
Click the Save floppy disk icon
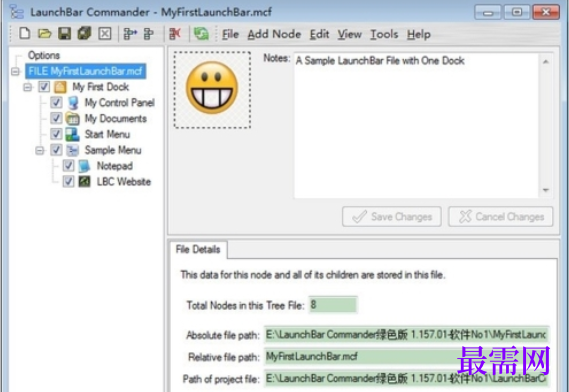click(x=65, y=34)
